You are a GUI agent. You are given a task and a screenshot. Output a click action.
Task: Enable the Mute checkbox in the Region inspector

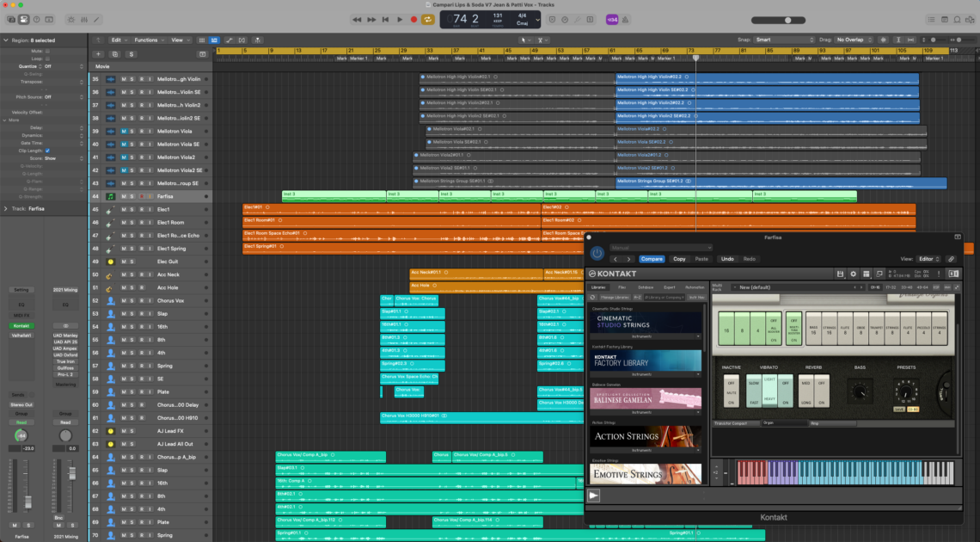coord(46,52)
